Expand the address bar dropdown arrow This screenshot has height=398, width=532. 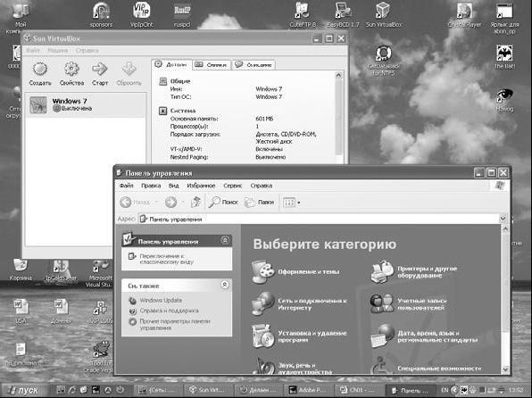tap(503, 219)
